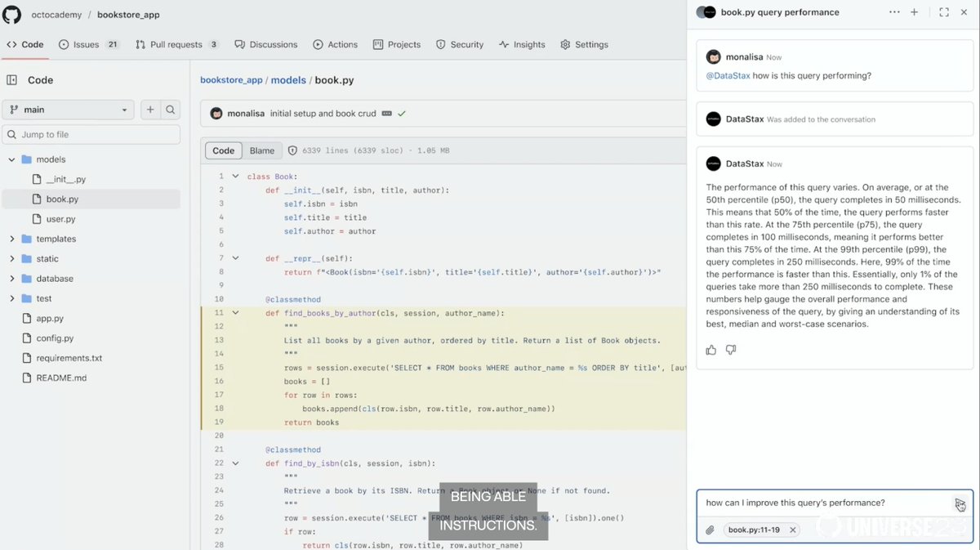Screen dimensions: 980x550
Task: Give a thumbs up to DataStax's response
Action: click(711, 349)
